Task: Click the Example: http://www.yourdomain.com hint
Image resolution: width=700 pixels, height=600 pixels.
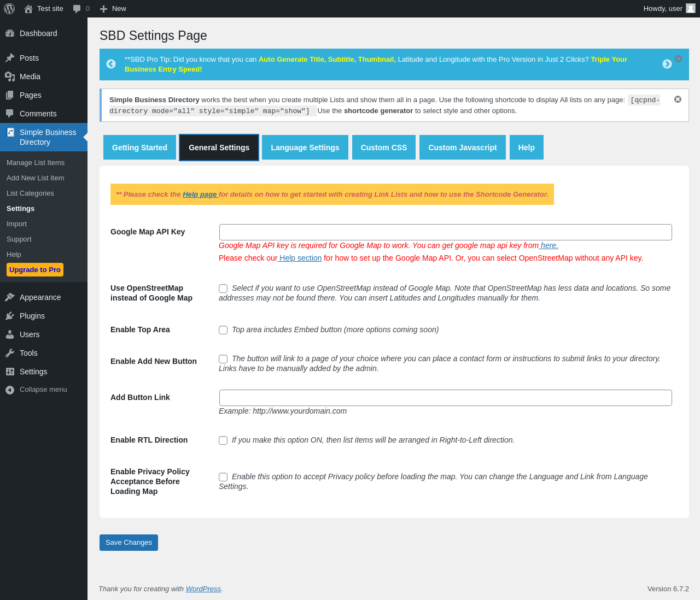Action: click(x=283, y=411)
